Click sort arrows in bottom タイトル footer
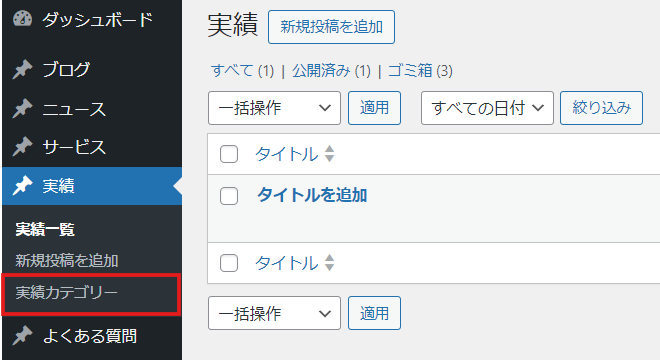 pos(330,263)
